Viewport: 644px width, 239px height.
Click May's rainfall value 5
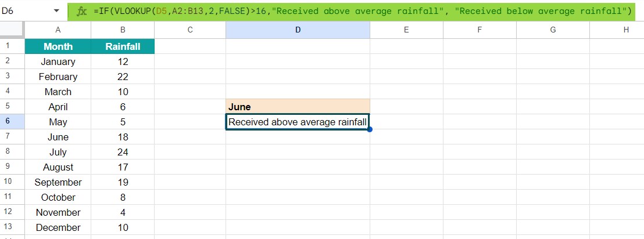tap(123, 122)
